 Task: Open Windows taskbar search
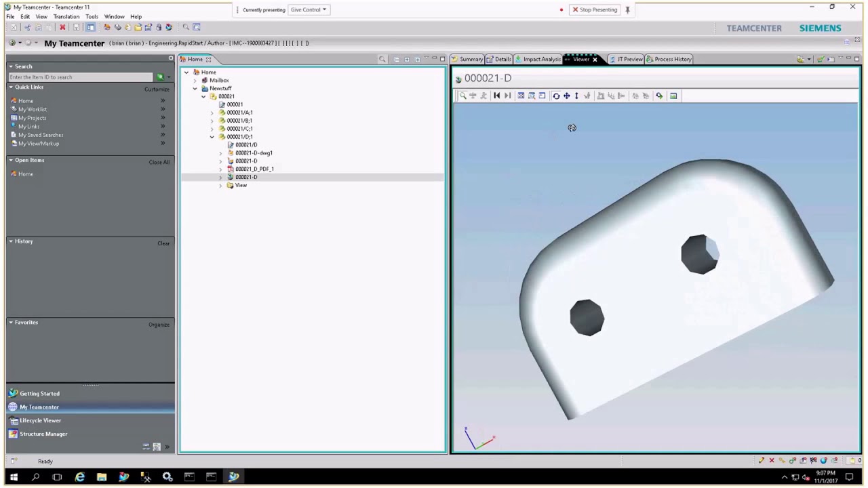pyautogui.click(x=35, y=477)
